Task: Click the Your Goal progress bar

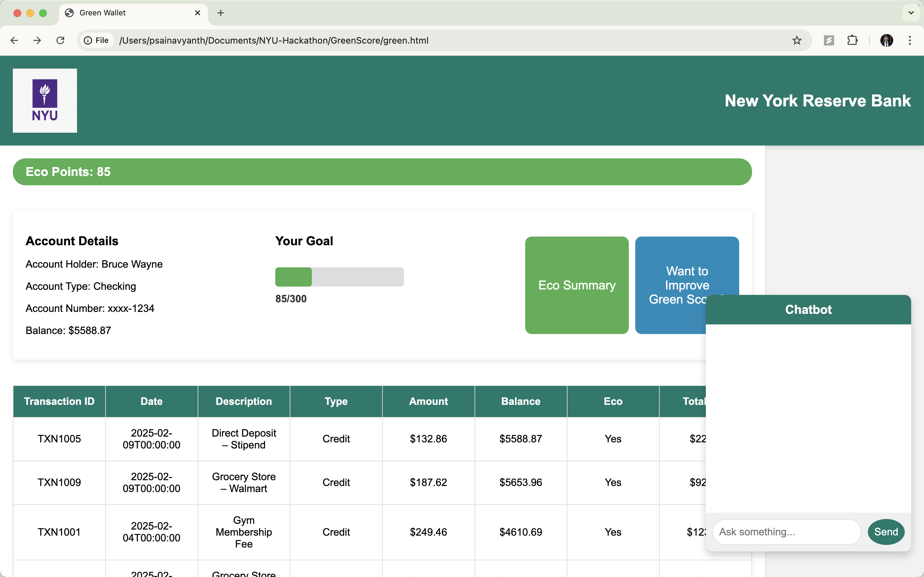Action: click(339, 277)
